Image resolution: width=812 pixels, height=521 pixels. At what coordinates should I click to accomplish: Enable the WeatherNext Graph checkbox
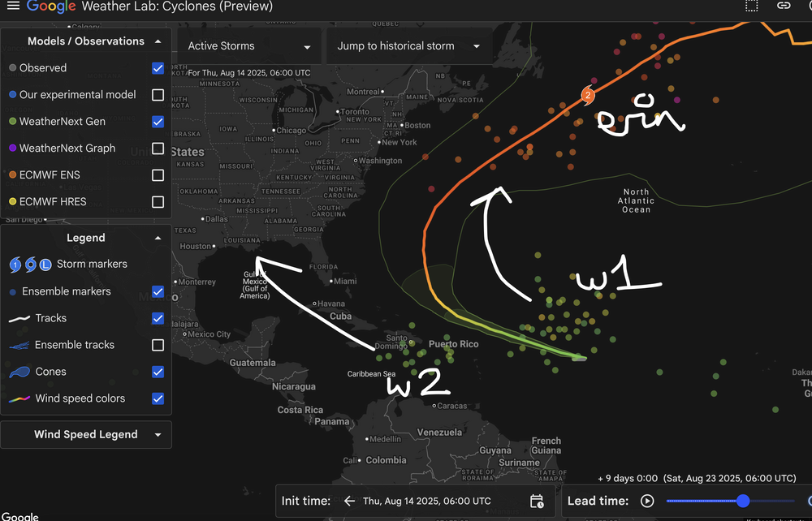pyautogui.click(x=158, y=149)
